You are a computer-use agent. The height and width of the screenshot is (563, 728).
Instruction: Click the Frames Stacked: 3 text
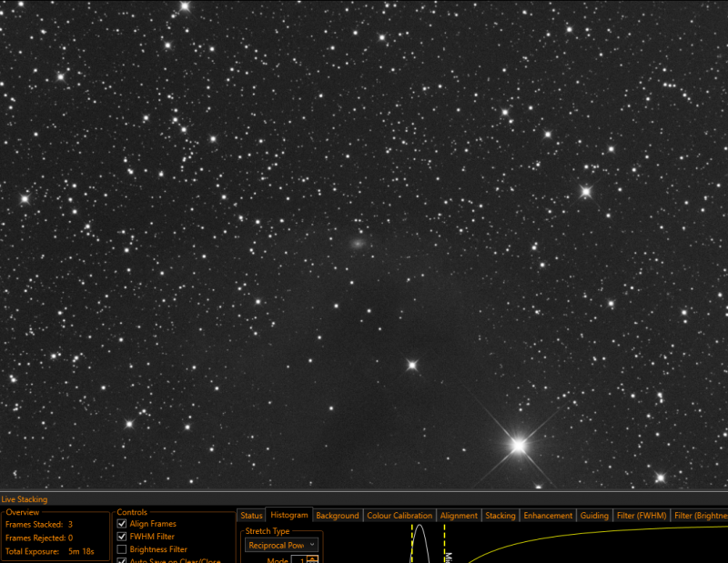pos(39,525)
